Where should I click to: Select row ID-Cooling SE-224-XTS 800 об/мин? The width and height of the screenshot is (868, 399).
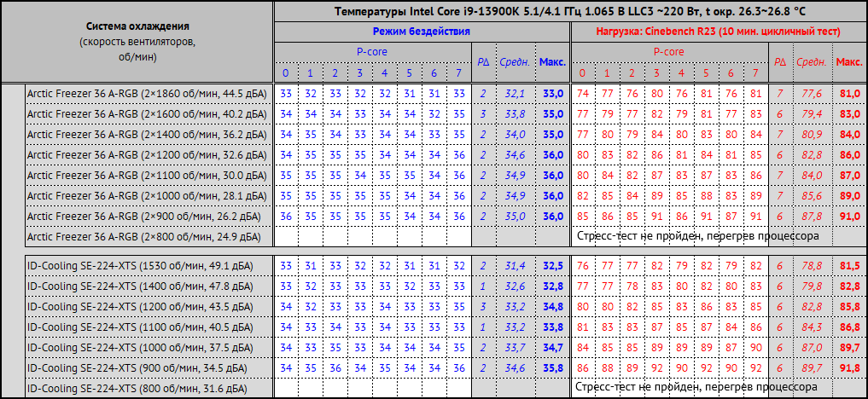446,389
